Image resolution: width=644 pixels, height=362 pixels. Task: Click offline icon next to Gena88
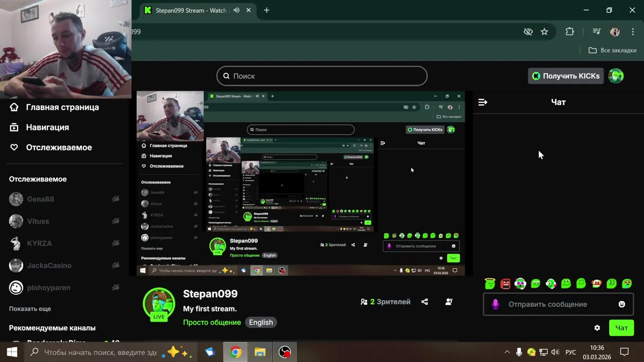pos(115,199)
